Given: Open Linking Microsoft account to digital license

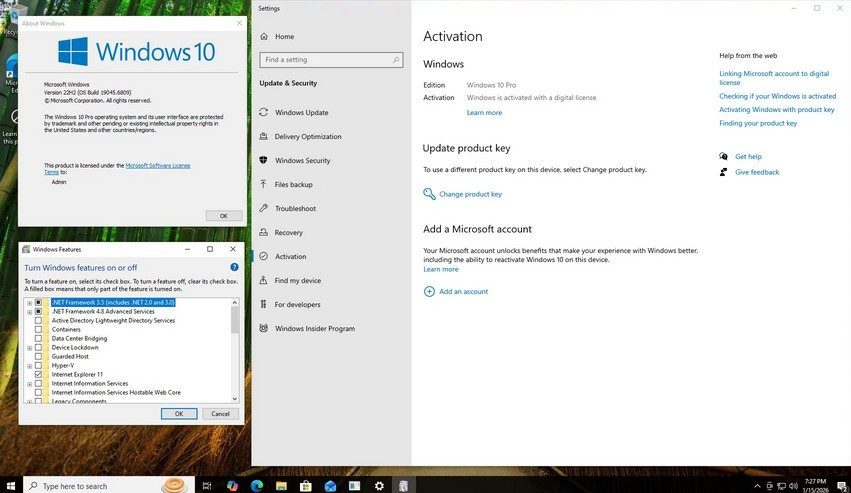Looking at the screenshot, I should [774, 78].
